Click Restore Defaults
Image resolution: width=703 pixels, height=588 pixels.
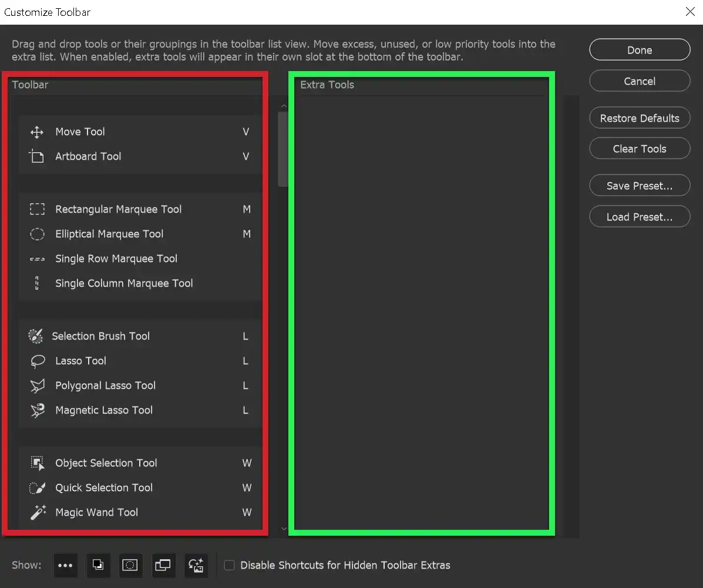click(639, 117)
